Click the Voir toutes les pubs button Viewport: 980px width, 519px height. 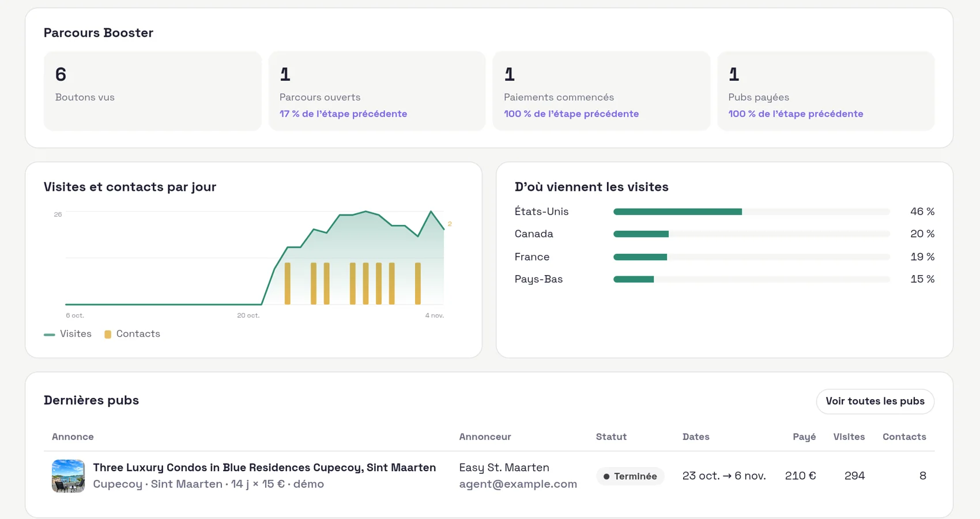coord(875,401)
